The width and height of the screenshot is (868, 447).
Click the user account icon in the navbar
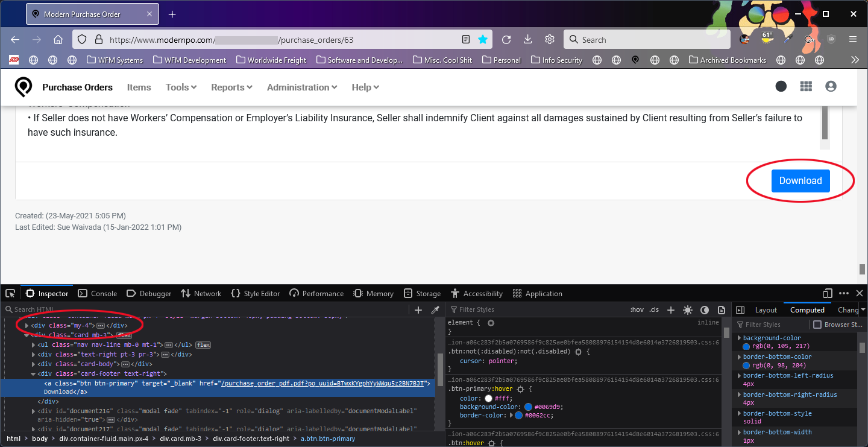tap(831, 86)
